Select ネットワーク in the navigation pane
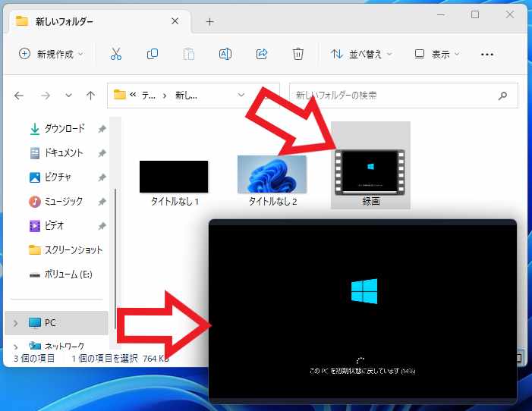Viewport: 532px width, 411px height. pyautogui.click(x=57, y=346)
